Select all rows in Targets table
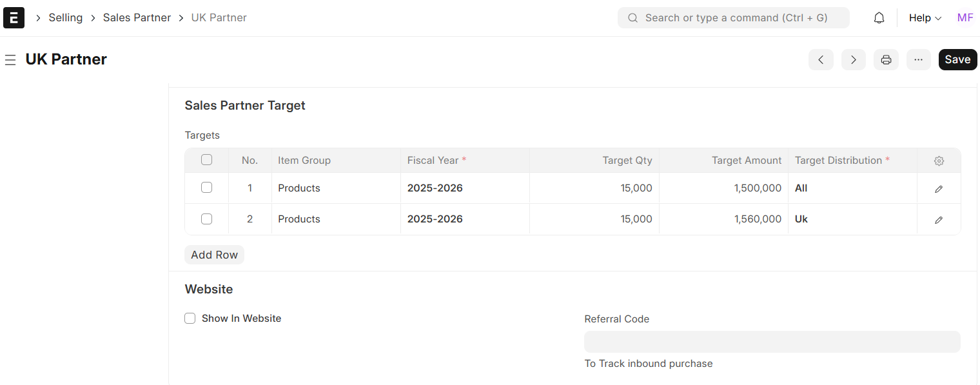980x385 pixels. pyautogui.click(x=206, y=160)
